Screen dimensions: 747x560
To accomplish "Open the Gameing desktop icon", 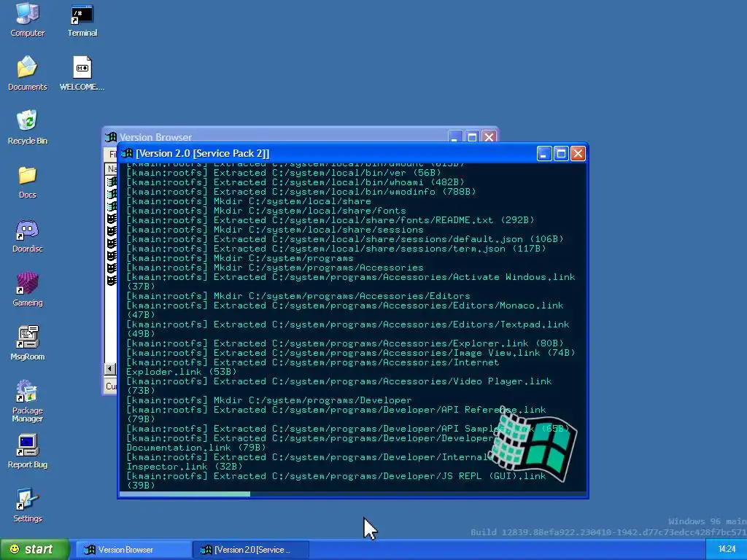I will coord(27,289).
